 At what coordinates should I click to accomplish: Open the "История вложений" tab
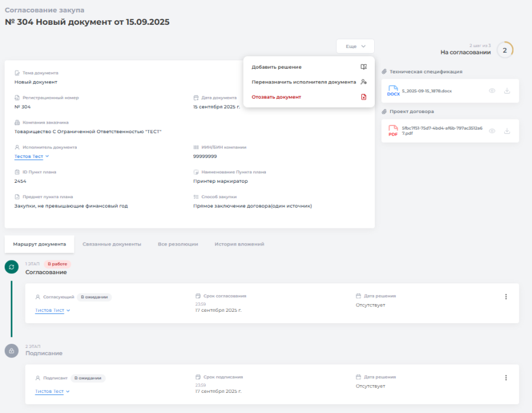point(239,244)
